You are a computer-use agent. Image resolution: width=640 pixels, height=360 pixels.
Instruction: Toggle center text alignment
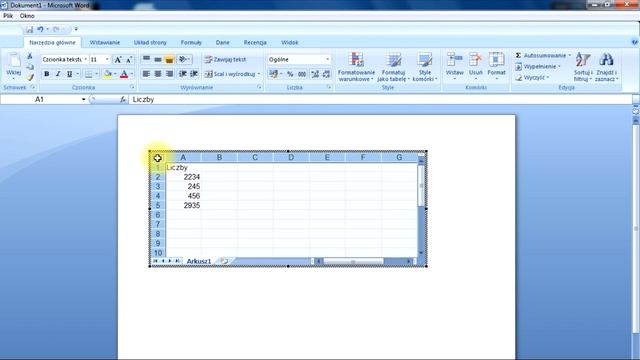[158, 74]
